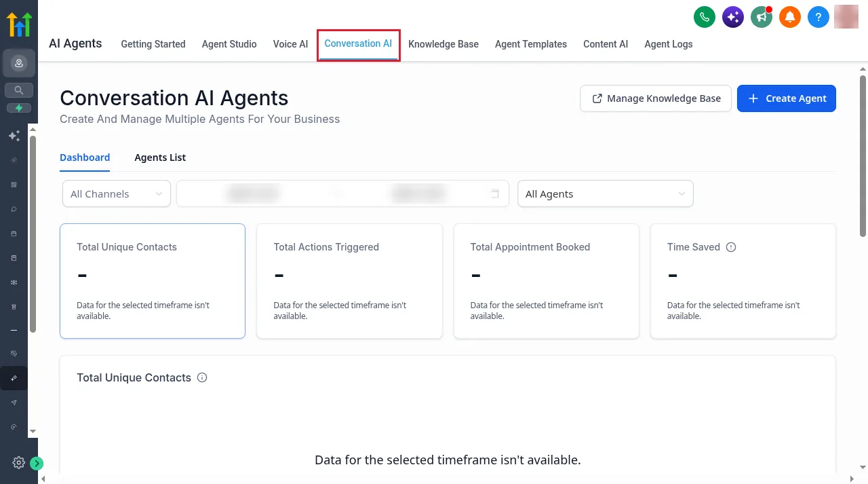Expand the All Channels dropdown
Viewport: 868px width, 484px height.
117,193
